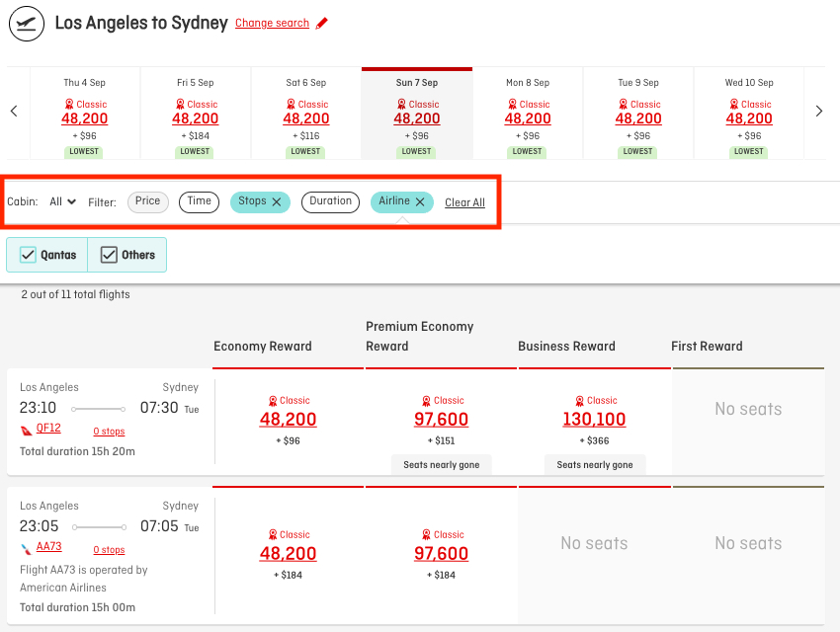This screenshot has width=840, height=632.
Task: Click Seats nearly gone badge under Premium Economy
Action: coord(442,465)
